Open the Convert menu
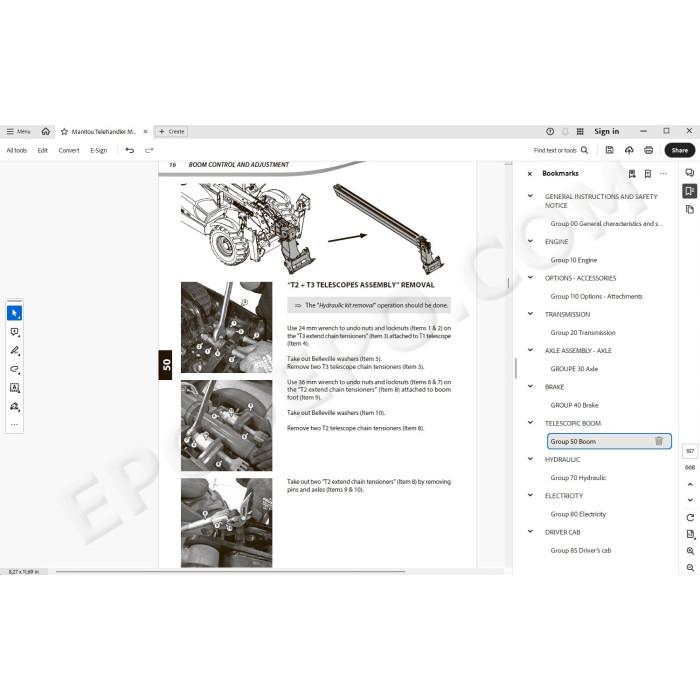This screenshot has width=700, height=700. point(69,150)
